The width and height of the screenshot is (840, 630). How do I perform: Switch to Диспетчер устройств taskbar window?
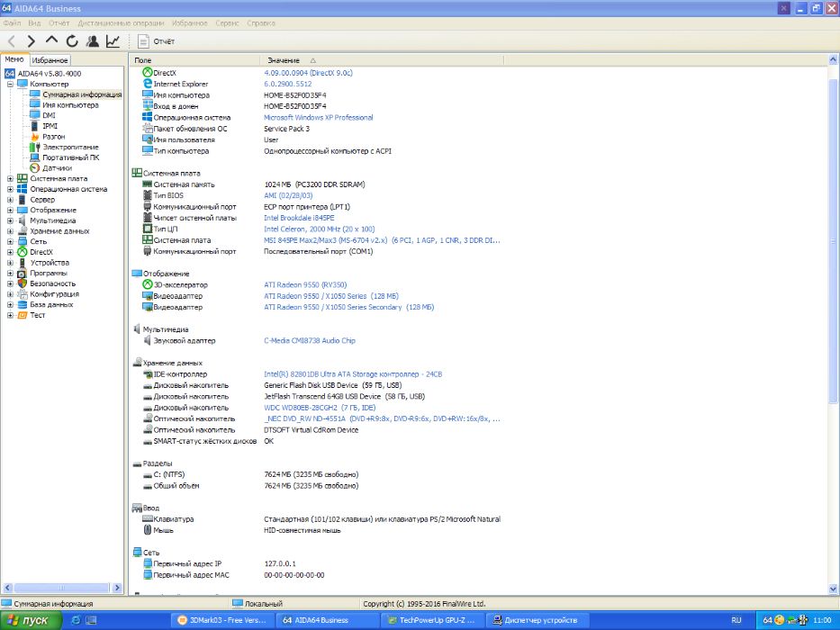pos(537,620)
